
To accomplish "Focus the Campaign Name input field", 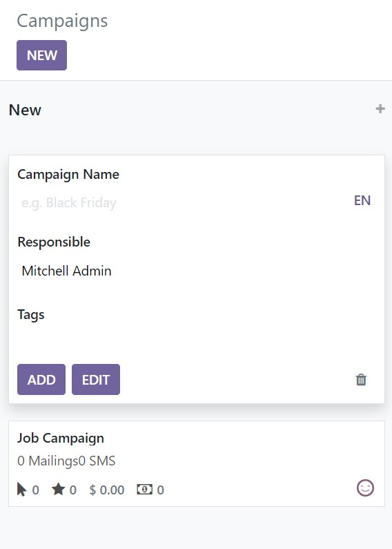I will pyautogui.click(x=184, y=203).
